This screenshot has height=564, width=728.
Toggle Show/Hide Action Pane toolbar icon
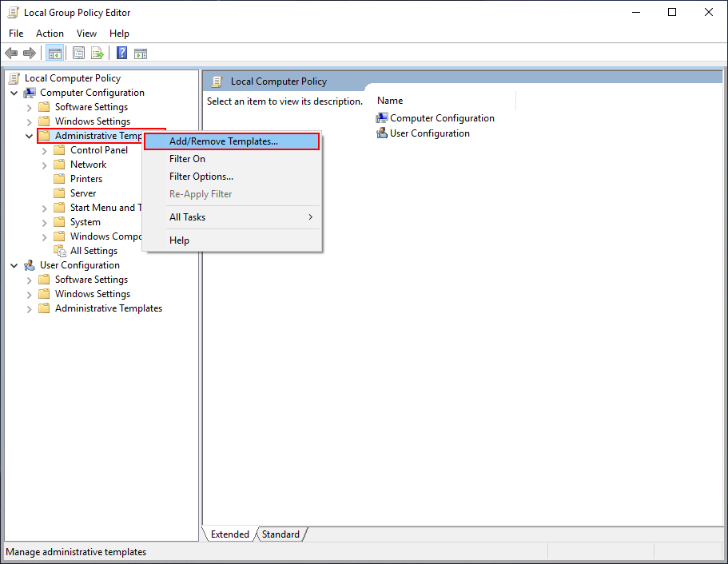[x=140, y=54]
